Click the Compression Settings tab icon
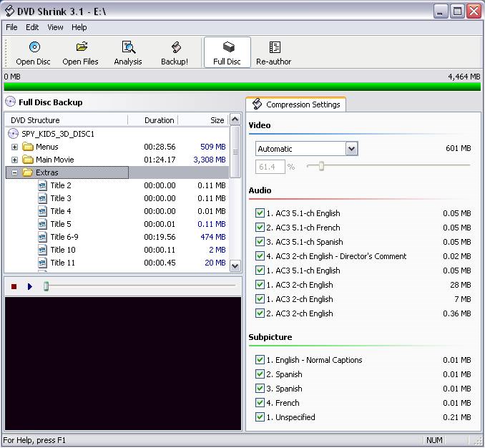 coord(257,104)
